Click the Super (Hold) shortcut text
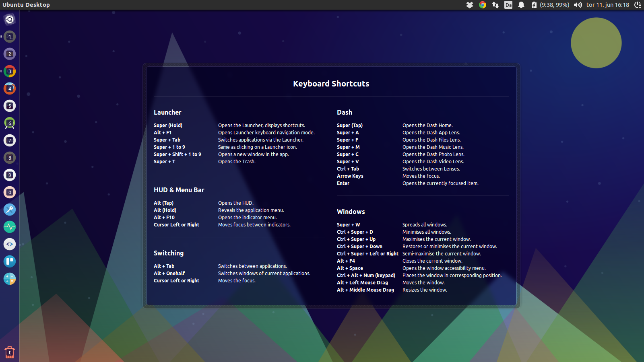Viewport: 644px width, 362px height. (168, 125)
